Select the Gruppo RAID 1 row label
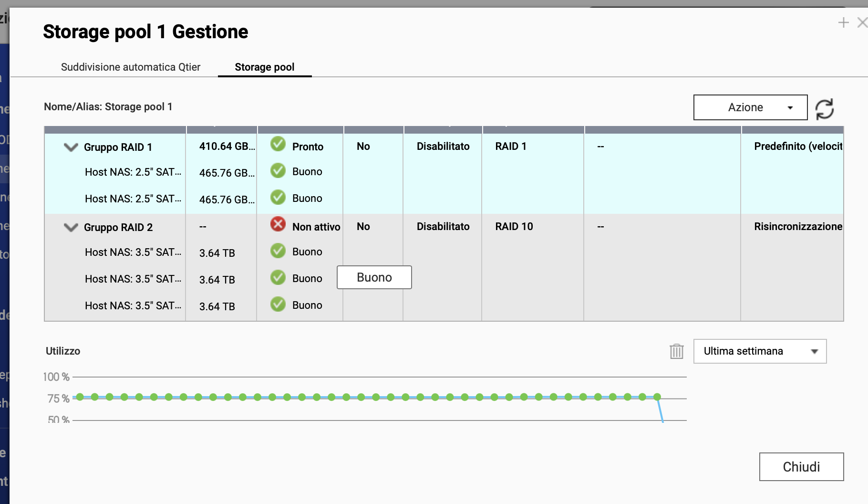This screenshot has width=868, height=504. pyautogui.click(x=118, y=147)
